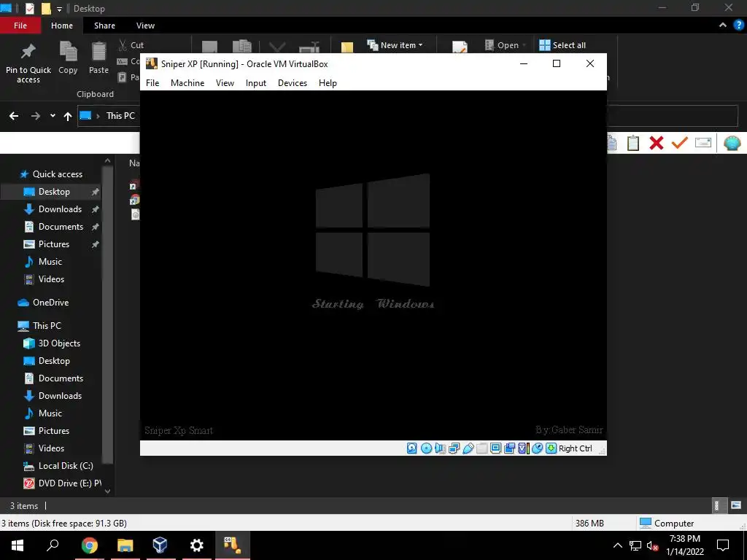Show hidden system tray icons
Viewport: 747px width, 560px height.
[617, 545]
